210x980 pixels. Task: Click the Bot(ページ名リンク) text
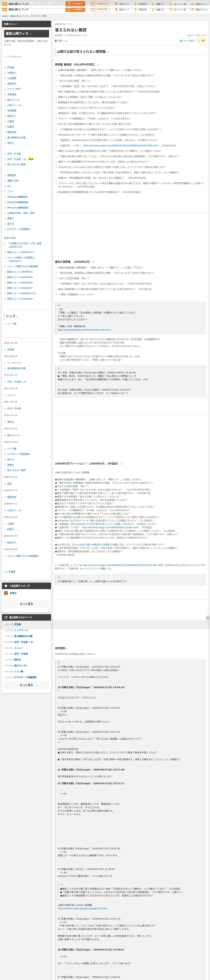click(197, 35)
